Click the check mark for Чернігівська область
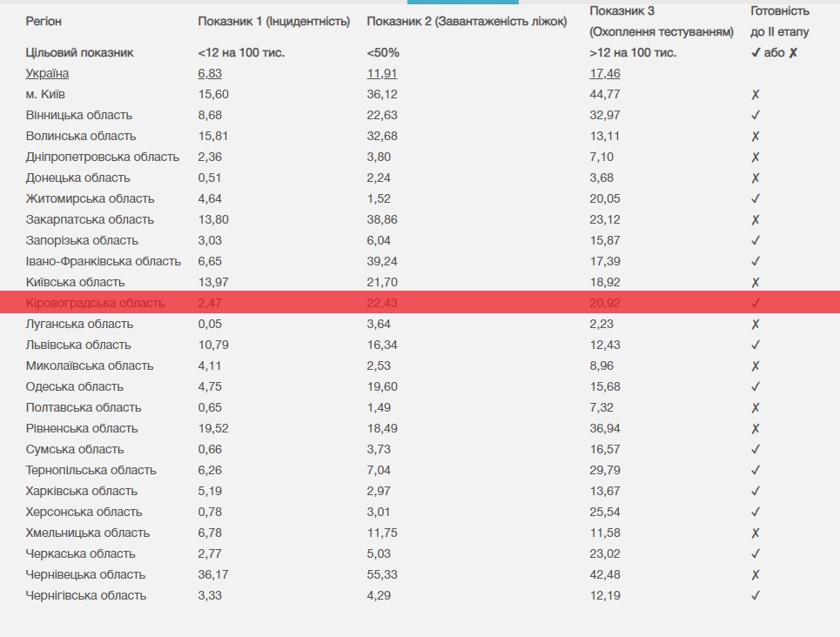840x637 pixels. (756, 596)
